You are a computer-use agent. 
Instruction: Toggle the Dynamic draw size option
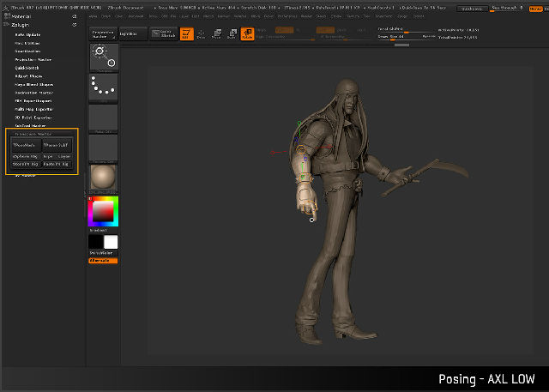(429, 36)
